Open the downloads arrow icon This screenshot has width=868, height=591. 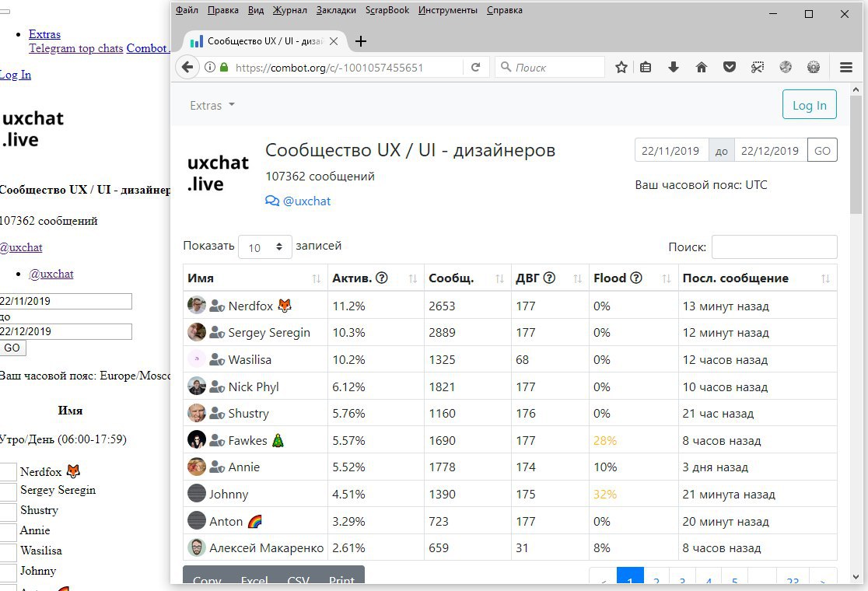(x=673, y=68)
